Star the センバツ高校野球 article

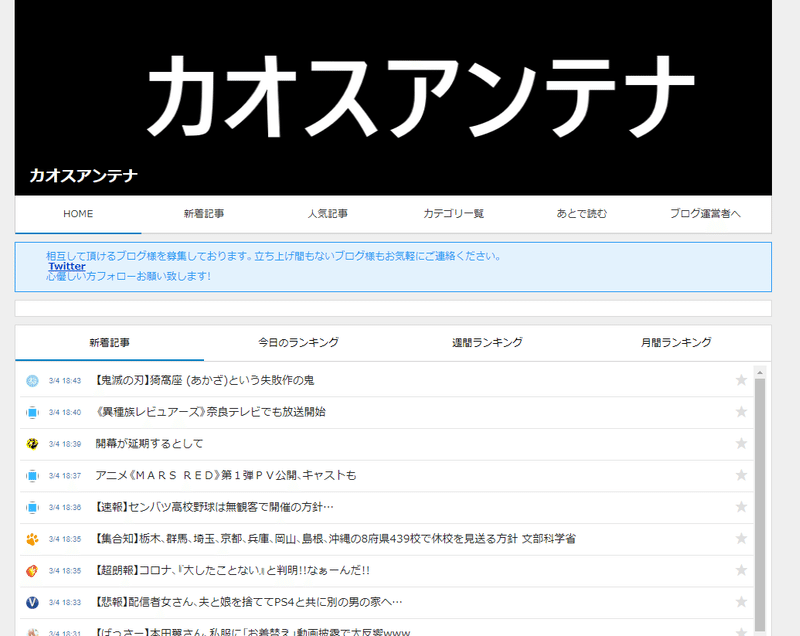point(741,506)
